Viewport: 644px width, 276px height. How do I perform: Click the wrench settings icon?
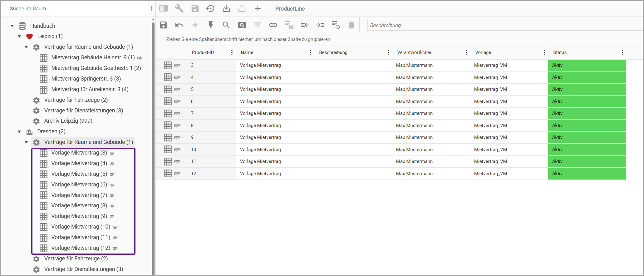coord(179,8)
